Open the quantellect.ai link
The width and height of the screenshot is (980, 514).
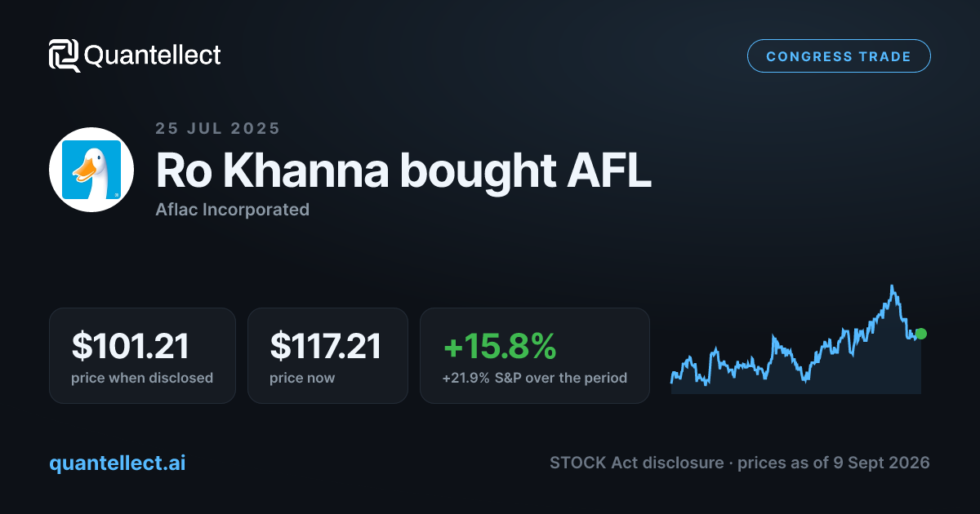[118, 463]
